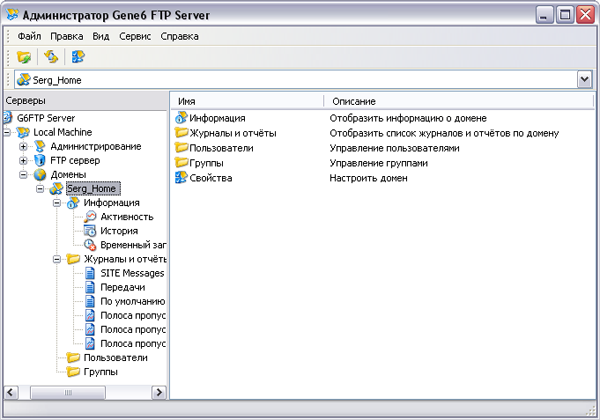Image resolution: width=600 pixels, height=420 pixels.
Task: Click tree scrollbar left arrow
Action: [x=11, y=392]
